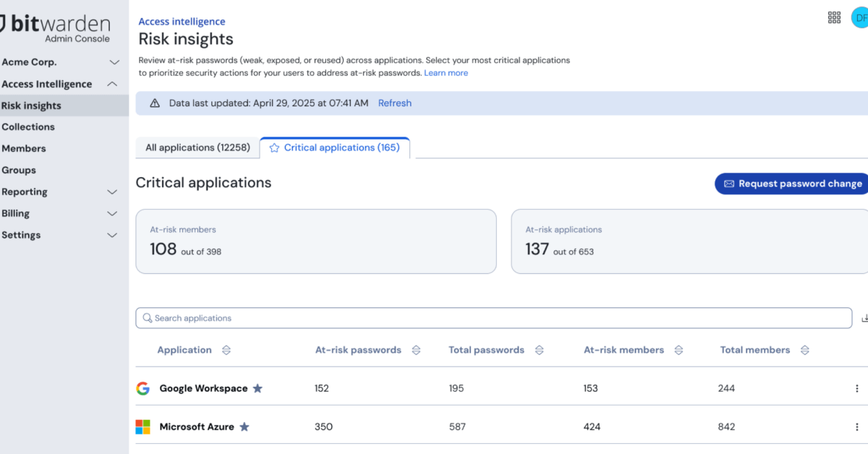This screenshot has height=454, width=868.
Task: Unmark Google Workspace critical star
Action: [x=258, y=388]
